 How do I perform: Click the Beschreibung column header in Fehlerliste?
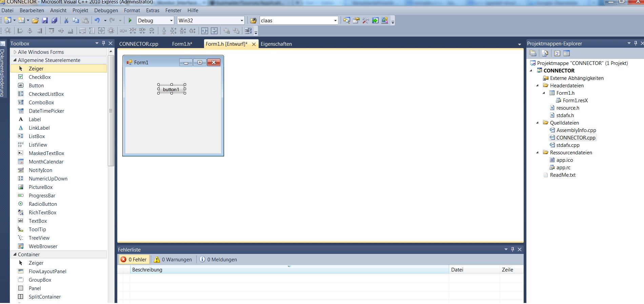click(x=289, y=270)
